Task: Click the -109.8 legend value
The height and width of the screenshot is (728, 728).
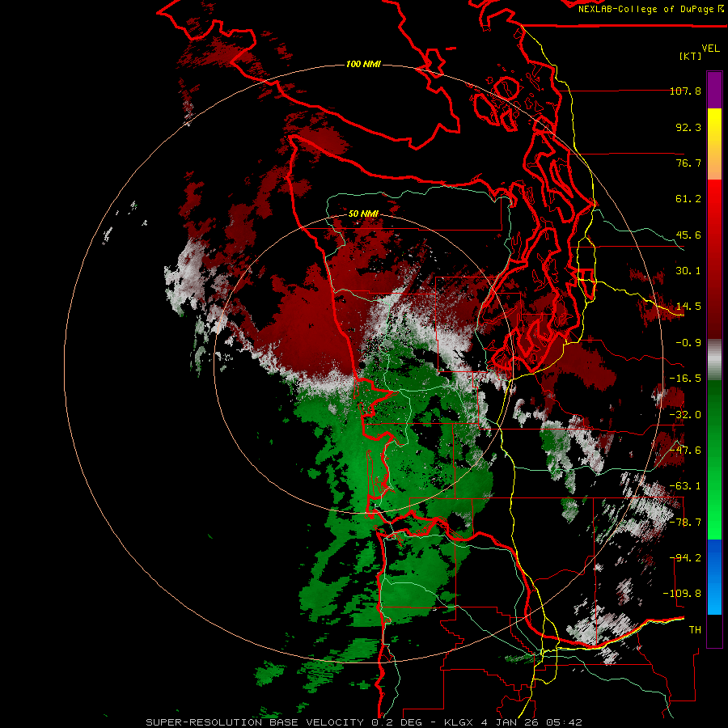Action: click(682, 594)
